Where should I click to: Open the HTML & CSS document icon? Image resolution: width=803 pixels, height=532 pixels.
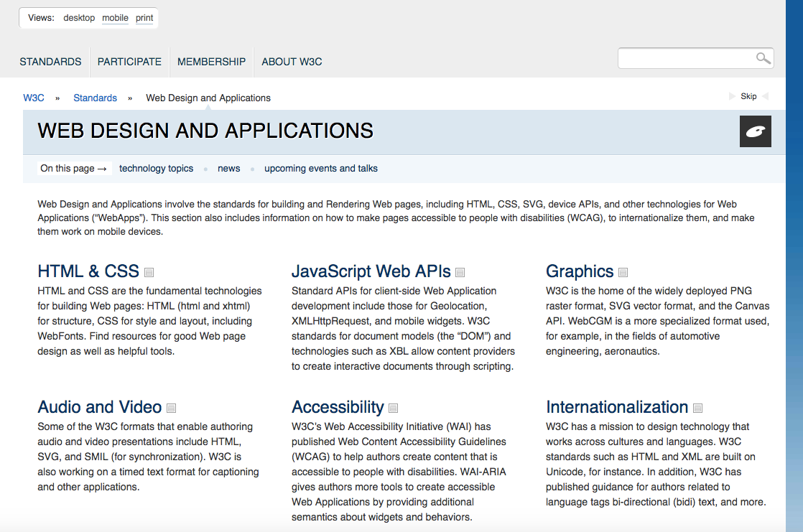(x=149, y=272)
